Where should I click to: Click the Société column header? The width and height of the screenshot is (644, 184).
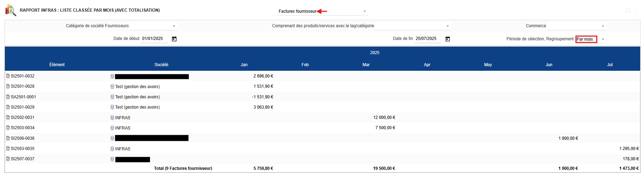[161, 65]
